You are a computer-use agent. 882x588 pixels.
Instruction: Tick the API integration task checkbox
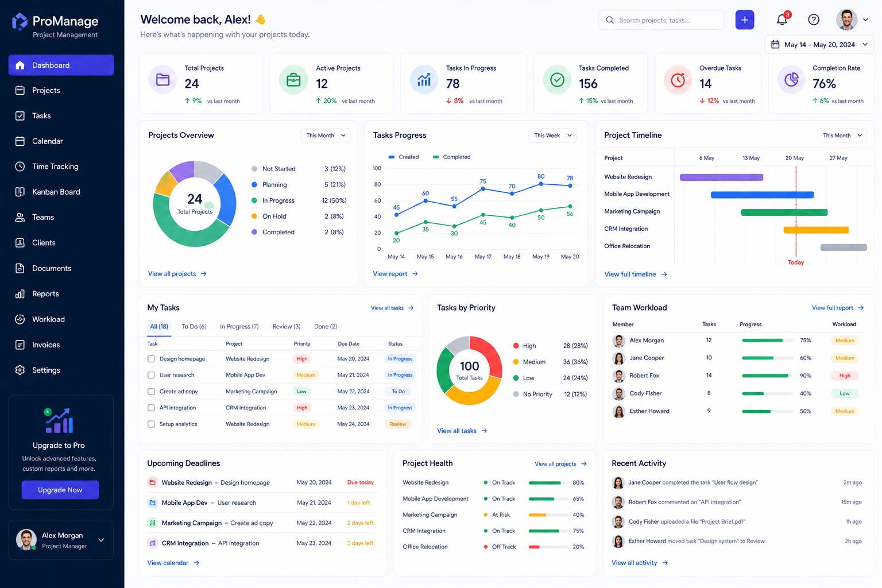pos(151,408)
